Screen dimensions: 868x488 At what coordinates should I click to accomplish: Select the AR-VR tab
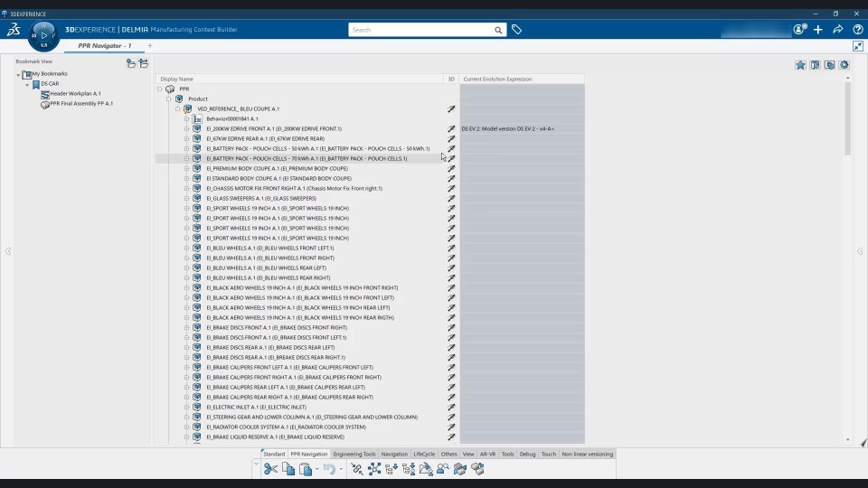tap(487, 455)
